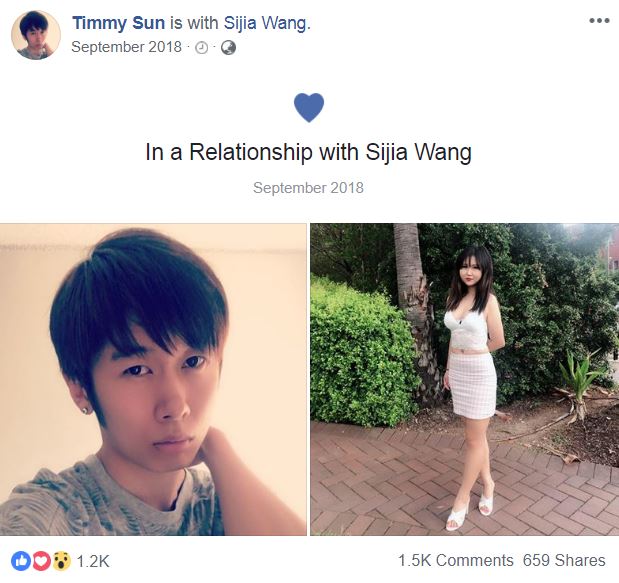Click the gray September 2018 label under headline
This screenshot has height=583, width=619.
tap(308, 187)
